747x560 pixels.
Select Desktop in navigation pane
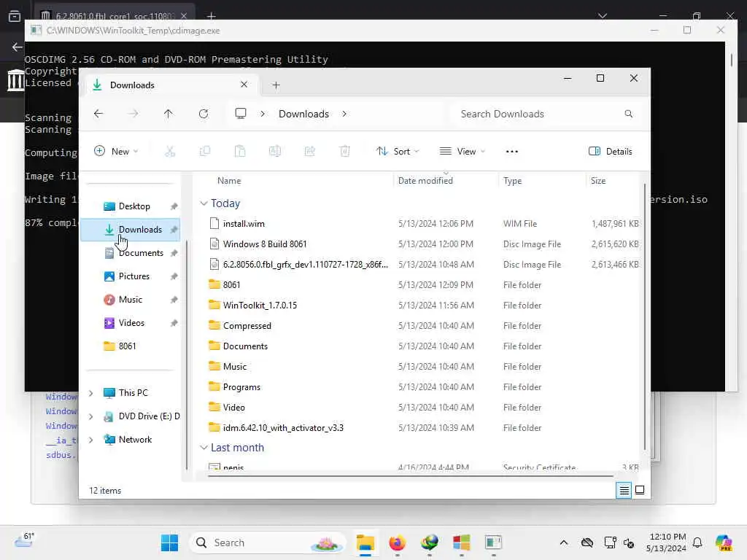131,206
